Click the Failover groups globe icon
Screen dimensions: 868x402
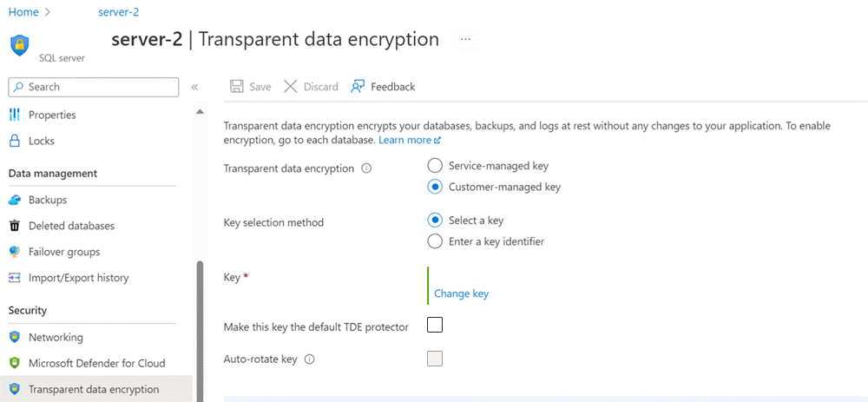(x=14, y=252)
